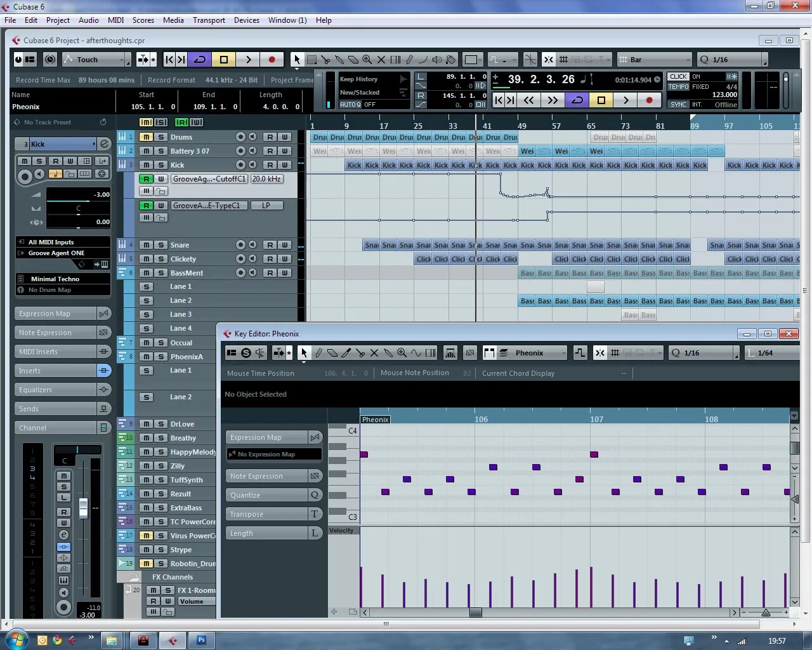The width and height of the screenshot is (812, 650).
Task: Click the Fast Forward button in transport panel
Action: 553,100
